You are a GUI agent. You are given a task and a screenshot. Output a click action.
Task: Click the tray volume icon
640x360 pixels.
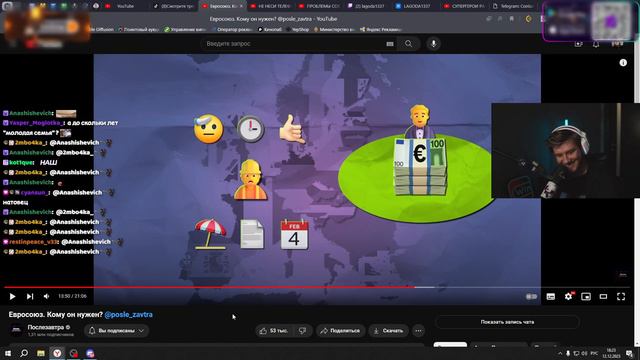pos(584,353)
